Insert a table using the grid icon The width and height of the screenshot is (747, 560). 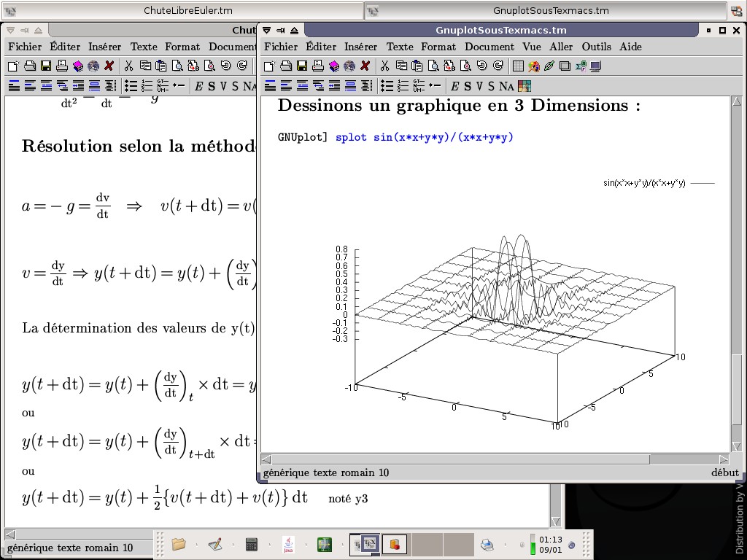[x=519, y=66]
